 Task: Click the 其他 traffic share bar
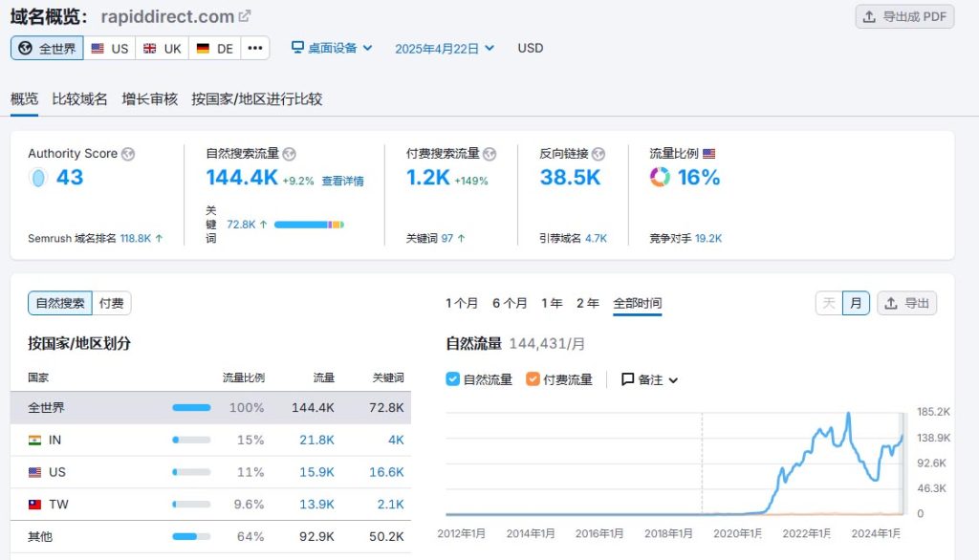[191, 536]
